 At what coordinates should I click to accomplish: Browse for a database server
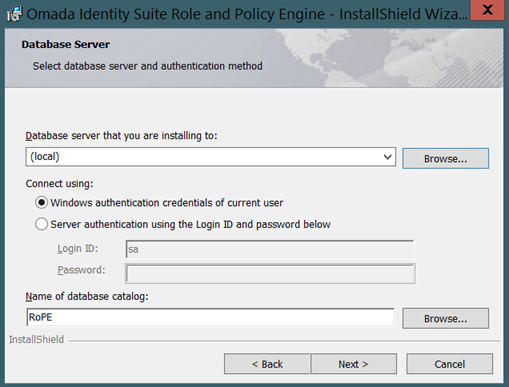pyautogui.click(x=445, y=159)
